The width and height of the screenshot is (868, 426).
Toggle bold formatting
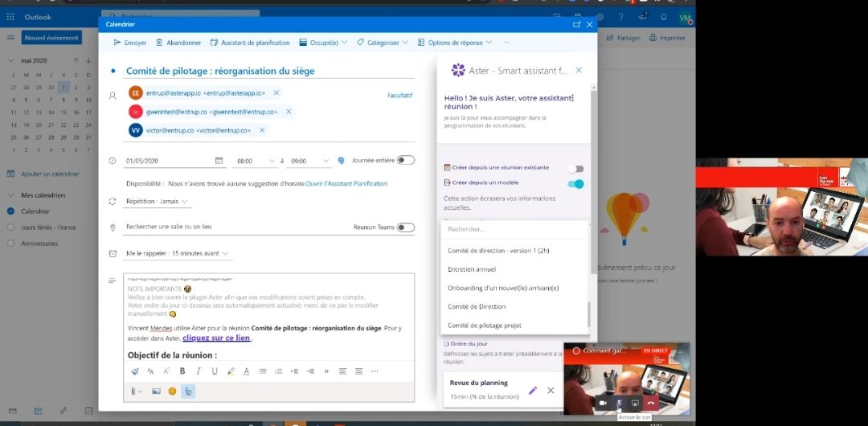182,371
